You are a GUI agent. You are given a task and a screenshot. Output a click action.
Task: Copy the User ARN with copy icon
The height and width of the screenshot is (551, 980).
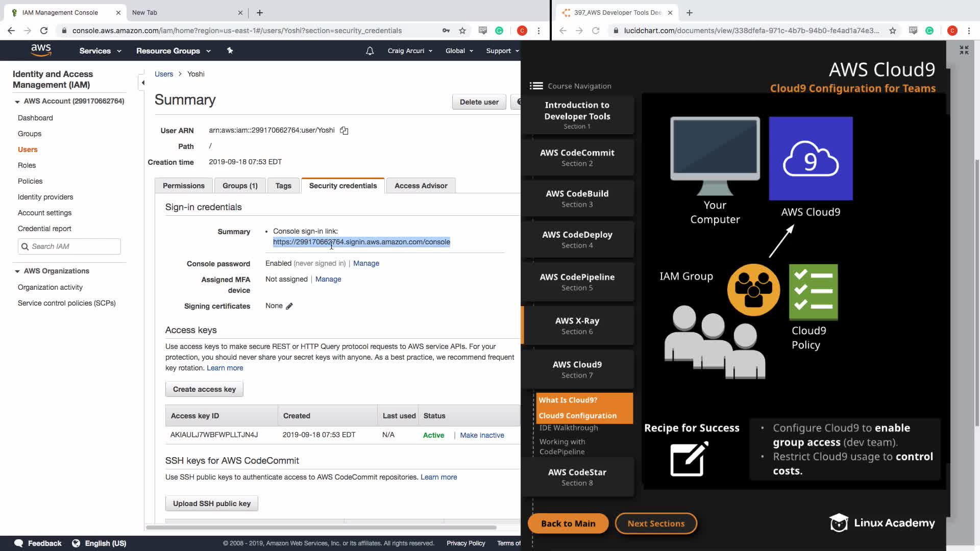tap(344, 131)
